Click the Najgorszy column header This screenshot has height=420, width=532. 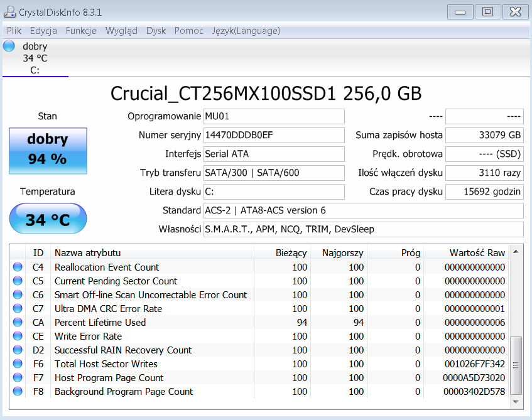[x=339, y=253]
